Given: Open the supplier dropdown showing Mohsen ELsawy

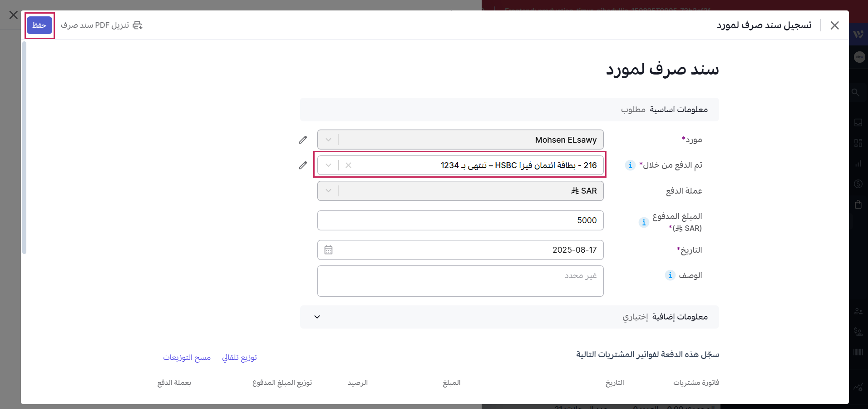Looking at the screenshot, I should coord(460,140).
